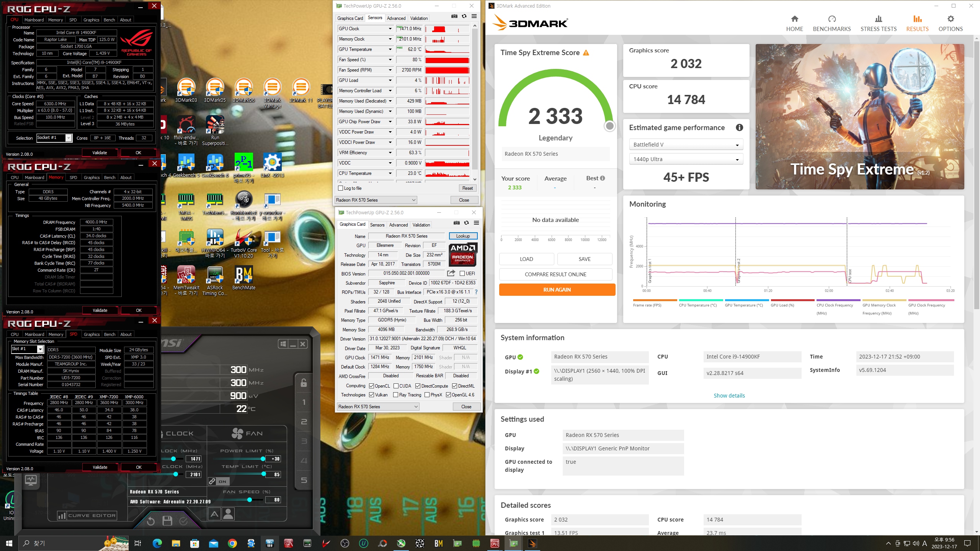
Task: Switch to Graphics tab in SPD CPU-Z window
Action: coord(91,334)
